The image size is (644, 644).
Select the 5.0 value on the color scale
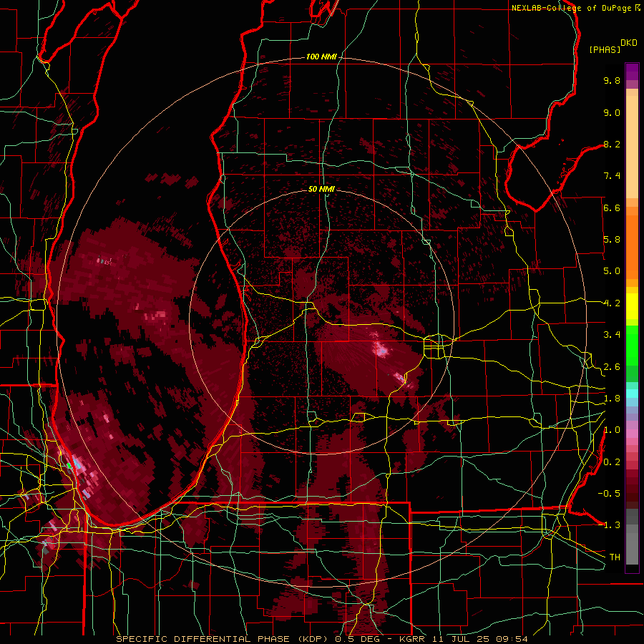pyautogui.click(x=612, y=271)
